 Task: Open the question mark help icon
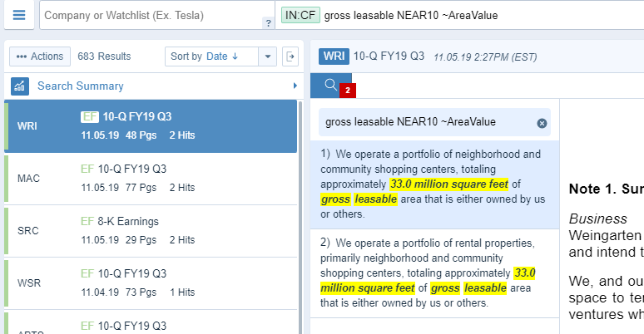(x=268, y=23)
